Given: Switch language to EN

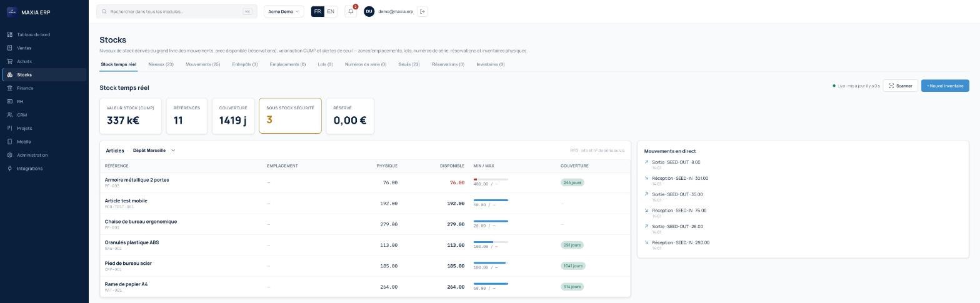Looking at the screenshot, I should click(331, 11).
